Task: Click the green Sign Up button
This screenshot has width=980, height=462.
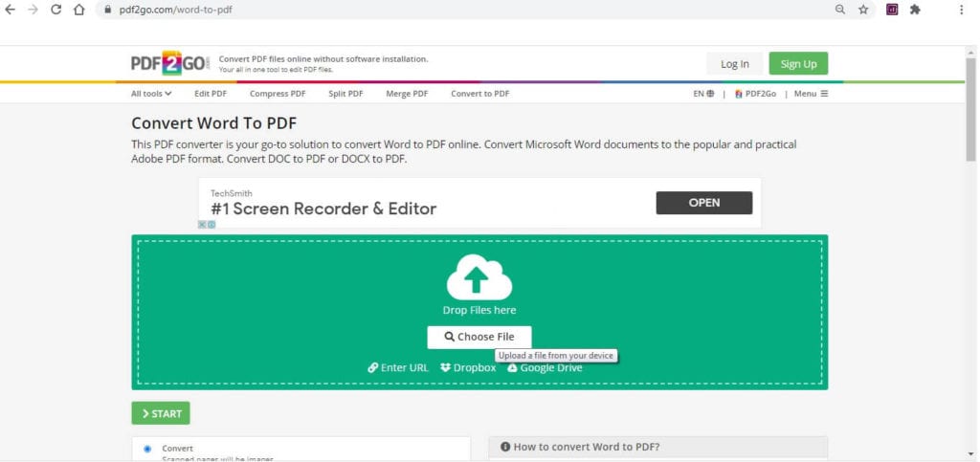Action: (x=798, y=64)
